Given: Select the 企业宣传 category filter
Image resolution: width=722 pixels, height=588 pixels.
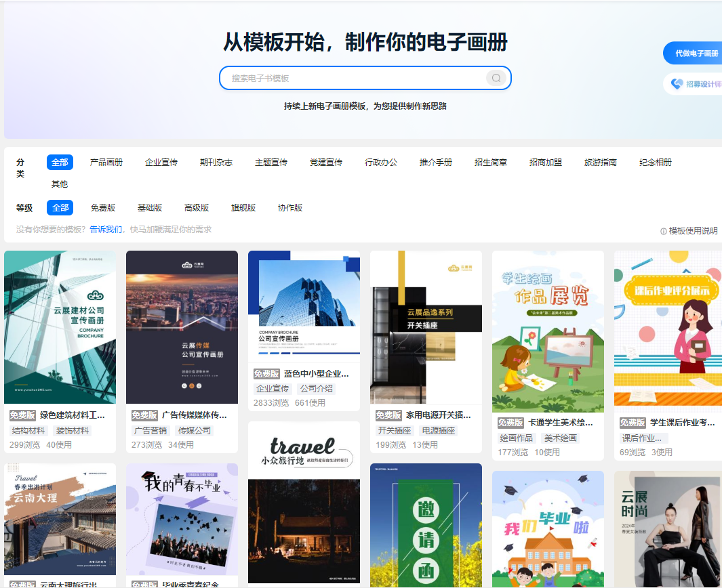Looking at the screenshot, I should click(162, 163).
